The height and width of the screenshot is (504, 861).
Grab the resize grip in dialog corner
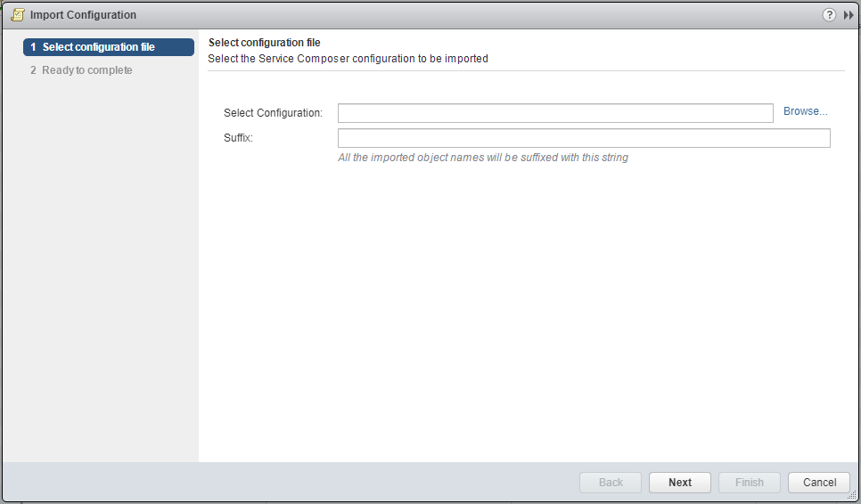click(851, 495)
